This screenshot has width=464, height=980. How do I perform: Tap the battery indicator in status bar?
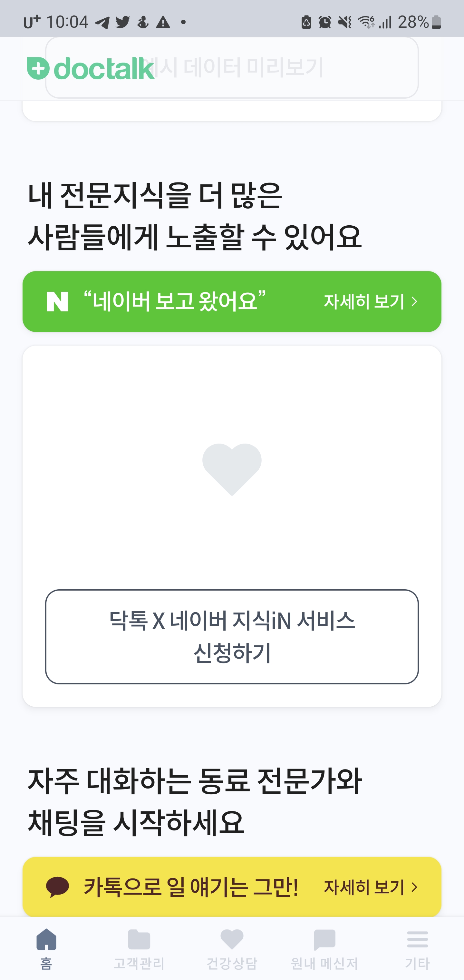coord(436,23)
